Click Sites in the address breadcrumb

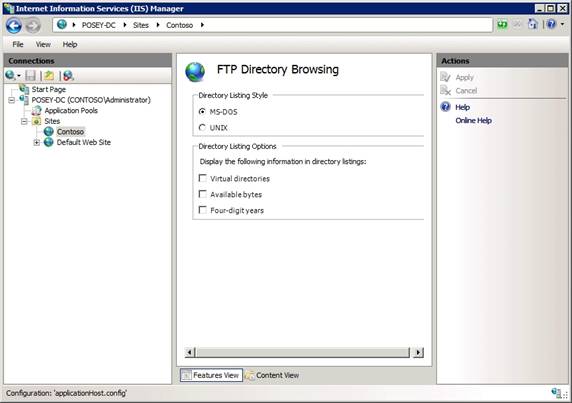pos(141,25)
